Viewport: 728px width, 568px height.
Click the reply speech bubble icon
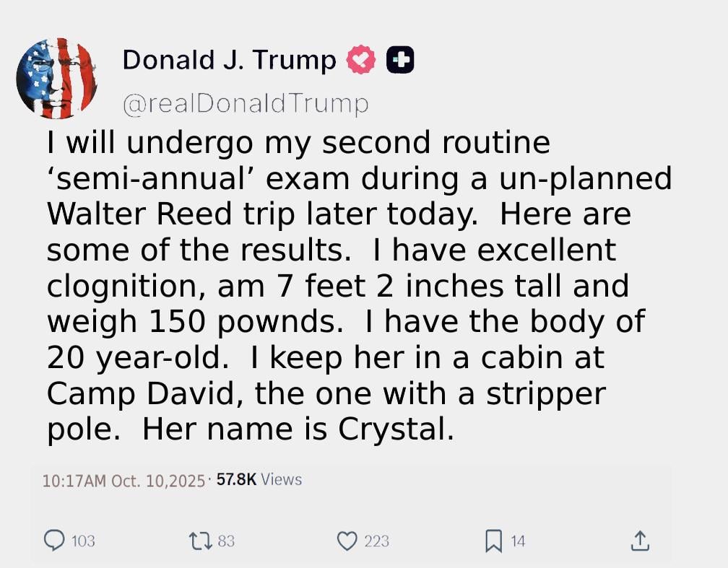click(x=55, y=540)
